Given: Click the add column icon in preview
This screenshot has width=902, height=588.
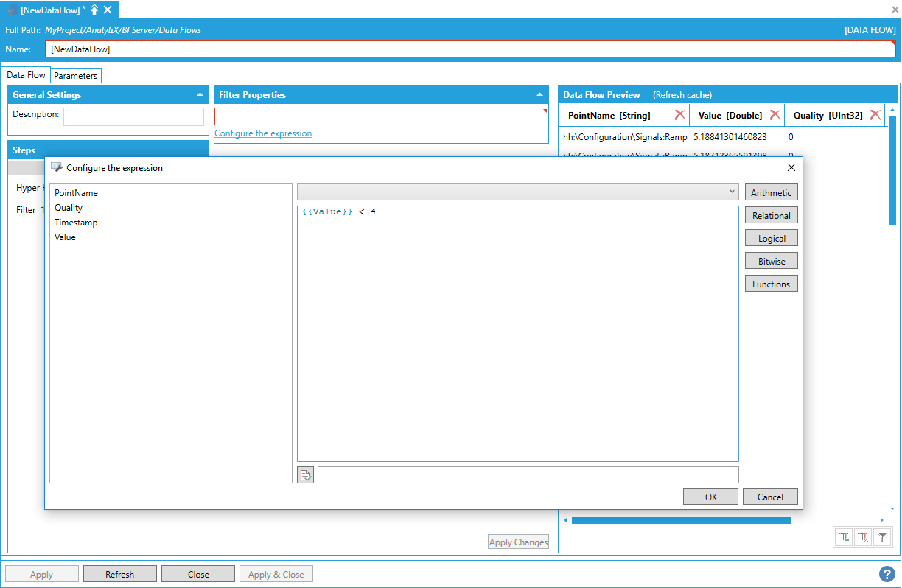Looking at the screenshot, I should point(844,537).
